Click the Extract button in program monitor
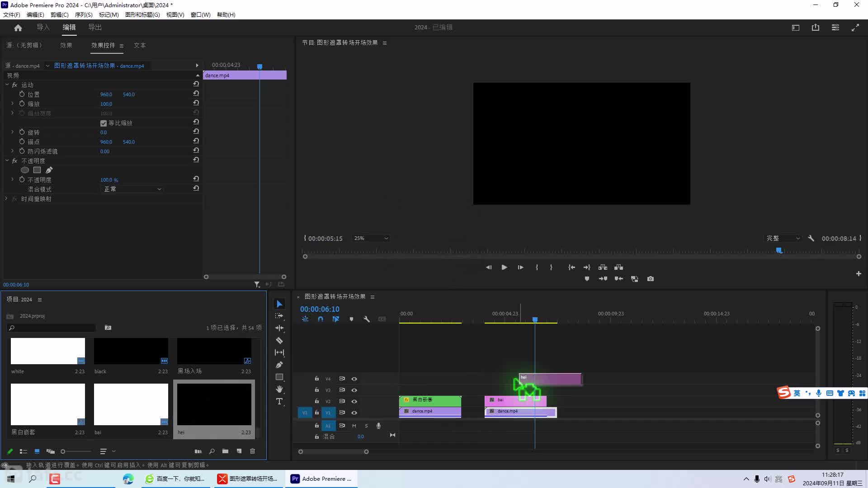This screenshot has height=488, width=868. pyautogui.click(x=618, y=267)
